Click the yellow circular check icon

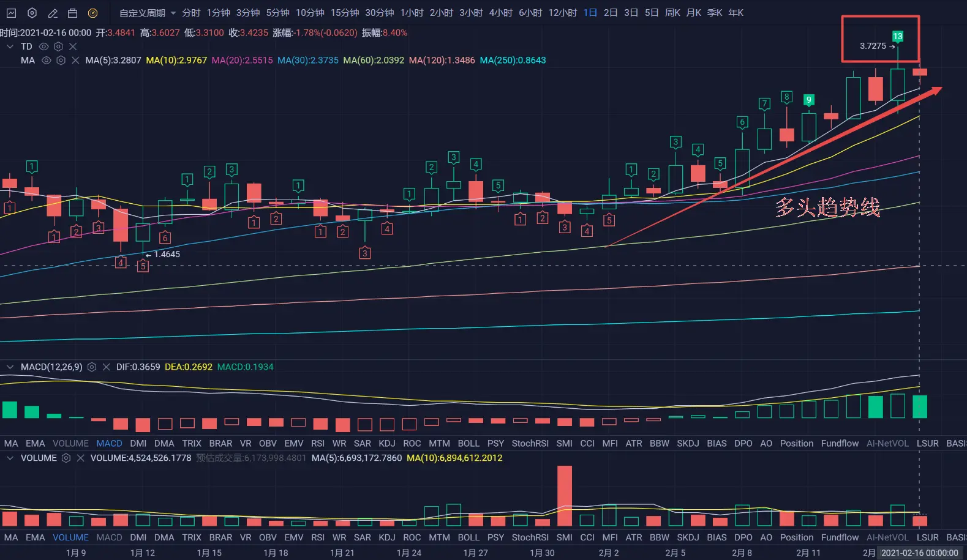click(x=93, y=13)
